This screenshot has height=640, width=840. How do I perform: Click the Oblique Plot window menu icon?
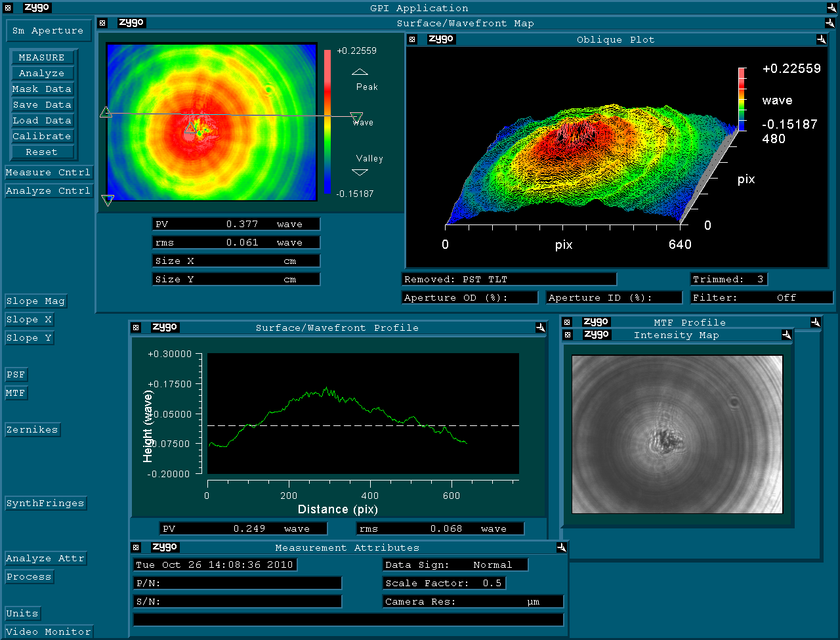(x=412, y=39)
